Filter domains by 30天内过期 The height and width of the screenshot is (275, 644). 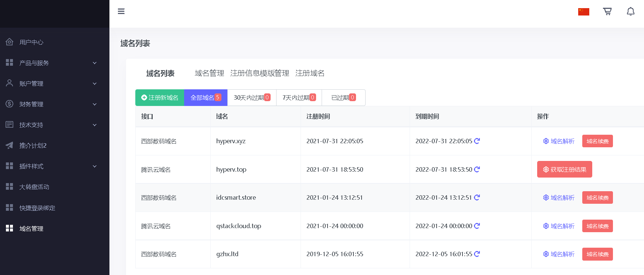tap(252, 97)
